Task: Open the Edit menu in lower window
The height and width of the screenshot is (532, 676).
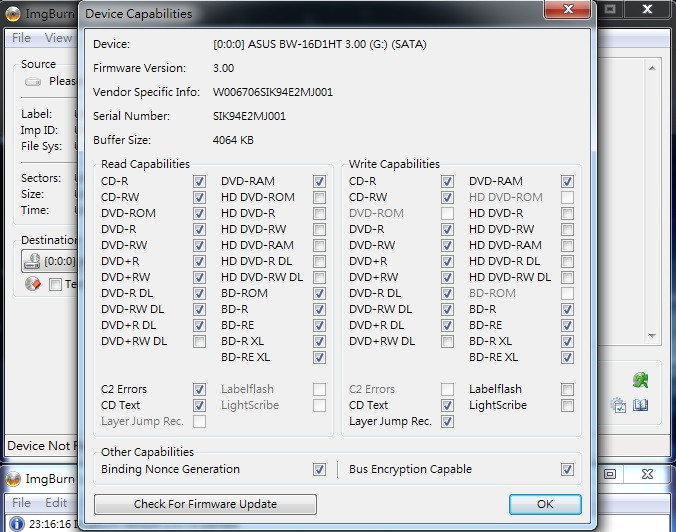Action: click(x=56, y=503)
